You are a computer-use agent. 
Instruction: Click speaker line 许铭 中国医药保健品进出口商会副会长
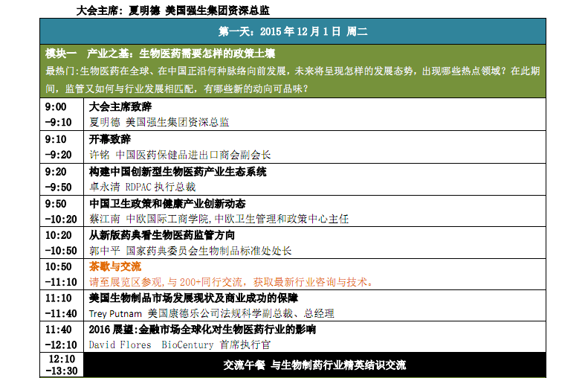[x=180, y=155]
